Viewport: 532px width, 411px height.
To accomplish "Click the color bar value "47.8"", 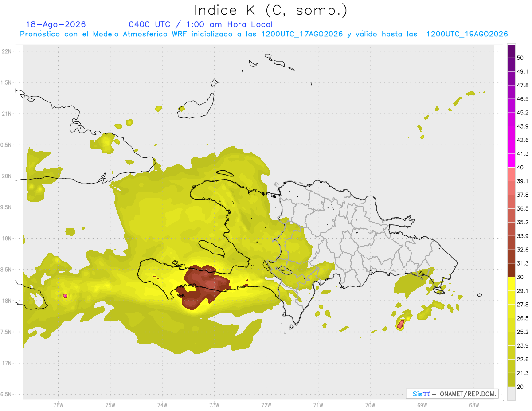I will [523, 86].
